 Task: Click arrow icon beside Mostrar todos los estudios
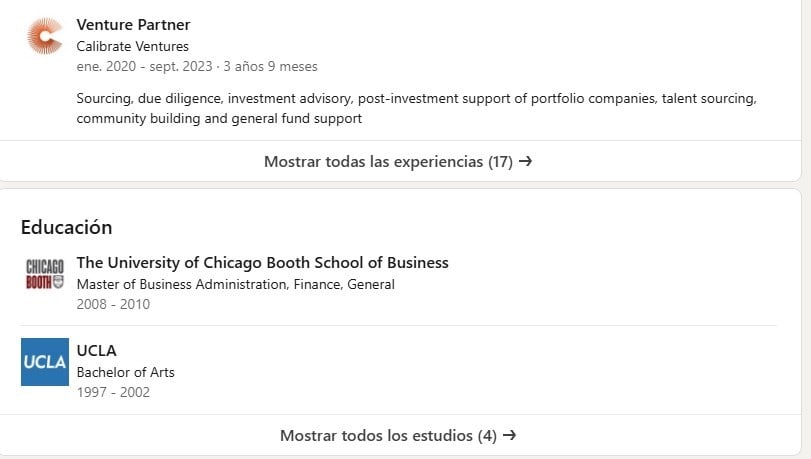click(510, 436)
